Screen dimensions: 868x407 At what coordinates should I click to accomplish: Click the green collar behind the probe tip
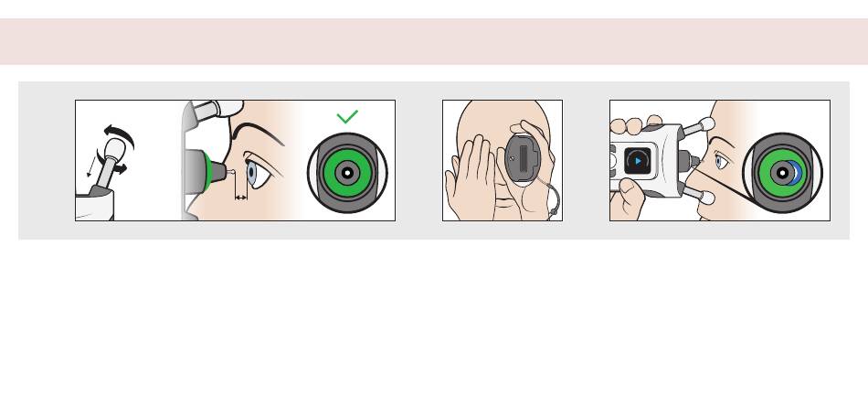207,171
